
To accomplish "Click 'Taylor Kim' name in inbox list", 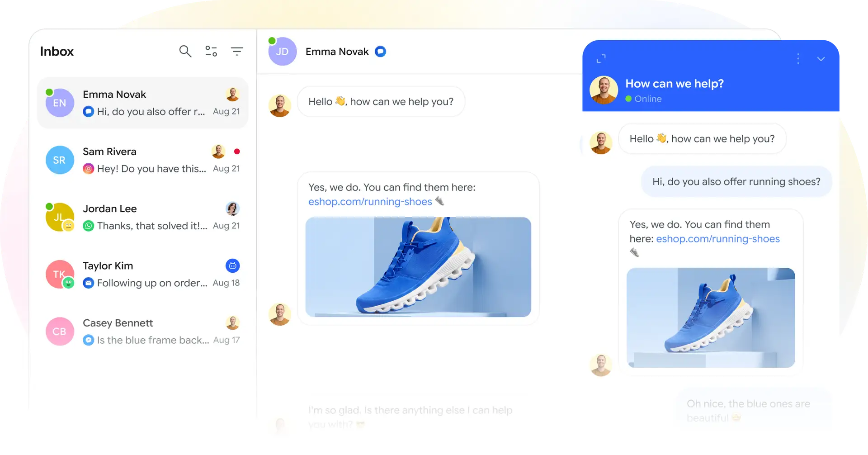I will click(108, 266).
